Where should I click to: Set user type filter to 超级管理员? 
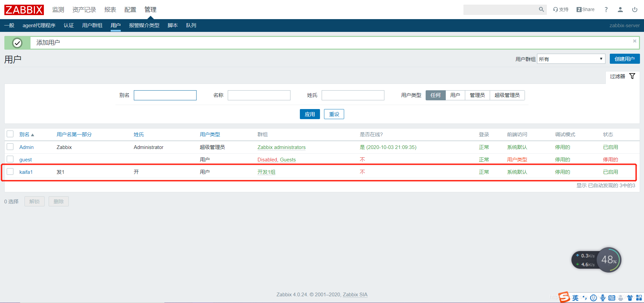pyautogui.click(x=507, y=95)
